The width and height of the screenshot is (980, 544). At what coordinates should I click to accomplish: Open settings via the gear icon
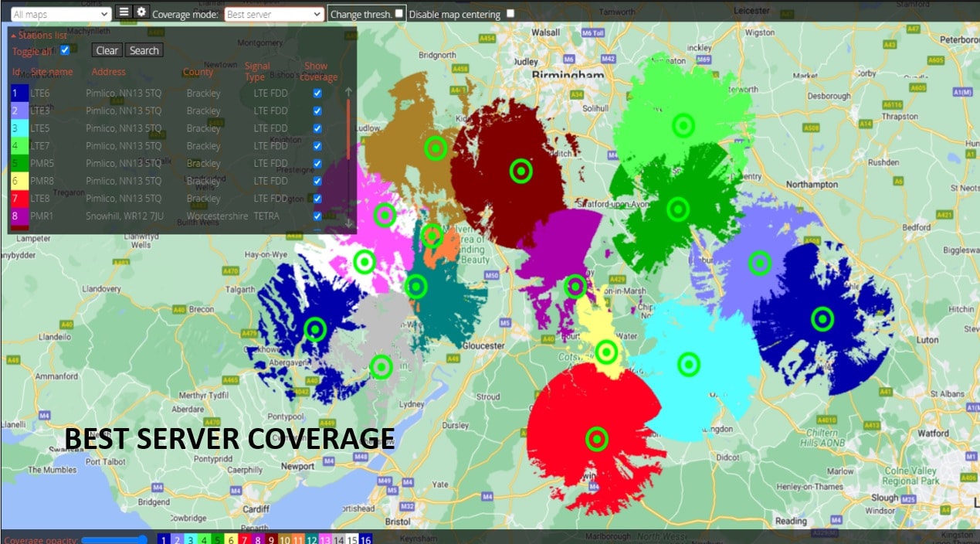coord(141,12)
